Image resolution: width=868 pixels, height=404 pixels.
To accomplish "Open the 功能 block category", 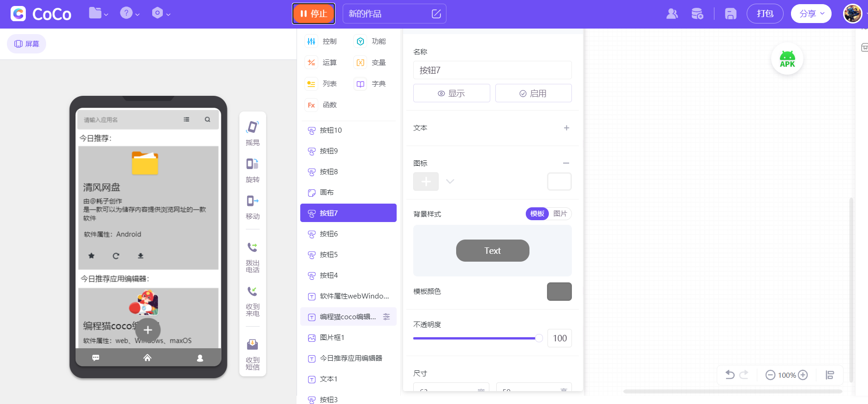I will click(371, 41).
